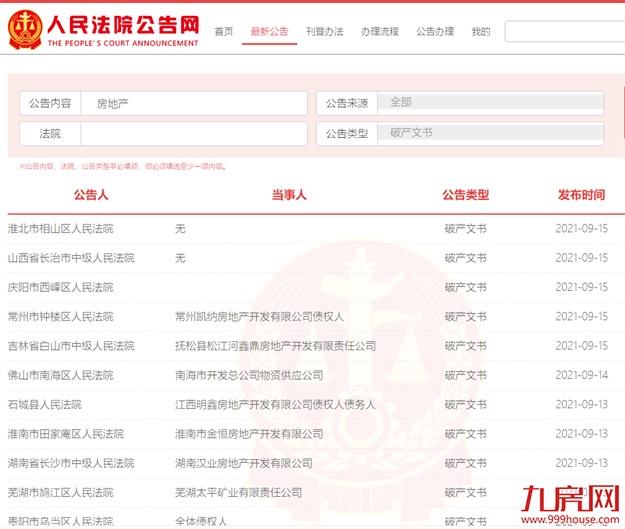Click the 2021-09-15 date in 山西省长治市 row

(x=582, y=258)
